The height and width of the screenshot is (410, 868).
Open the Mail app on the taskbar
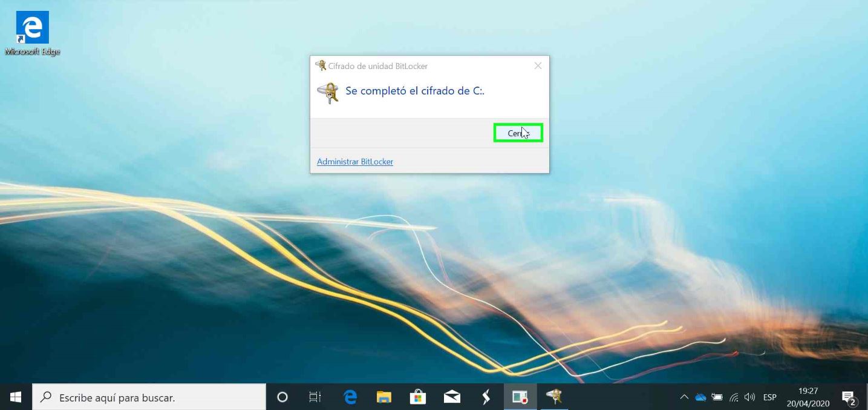452,397
